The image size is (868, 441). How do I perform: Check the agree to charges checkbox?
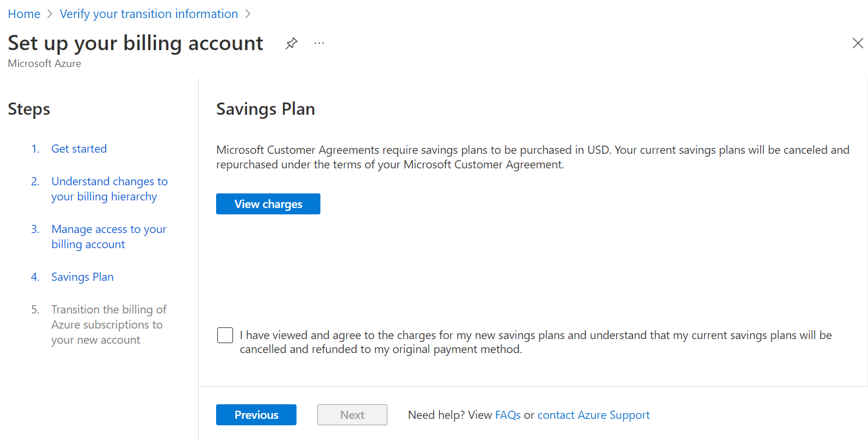(225, 336)
